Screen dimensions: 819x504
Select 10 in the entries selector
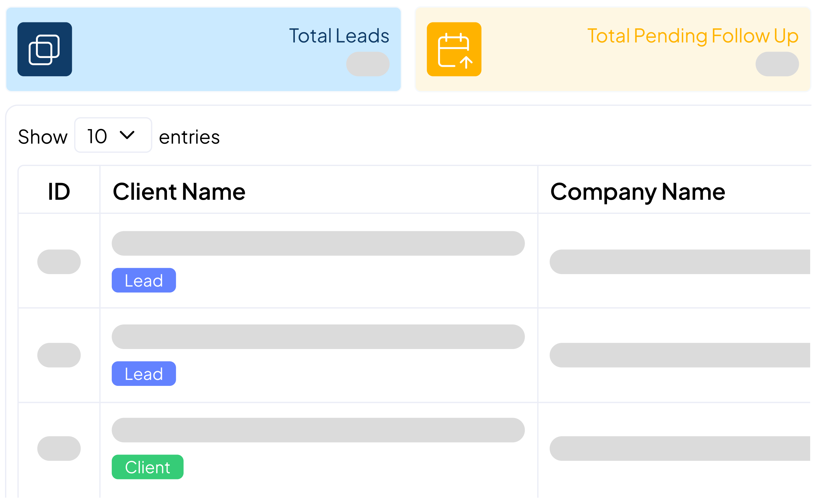point(97,136)
